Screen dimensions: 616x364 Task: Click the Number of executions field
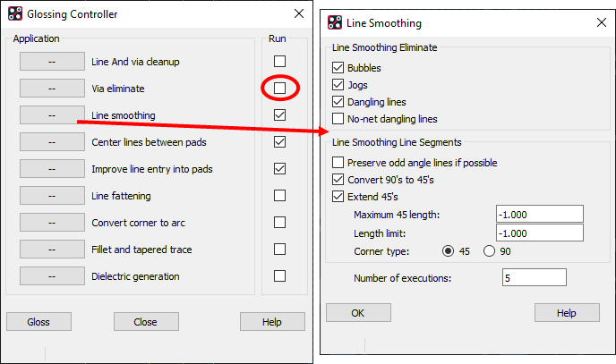pyautogui.click(x=535, y=278)
